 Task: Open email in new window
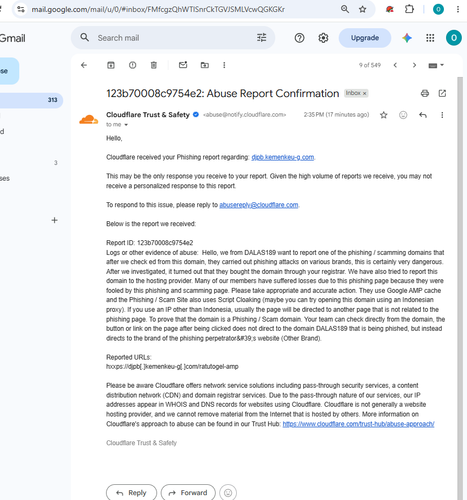tap(442, 93)
